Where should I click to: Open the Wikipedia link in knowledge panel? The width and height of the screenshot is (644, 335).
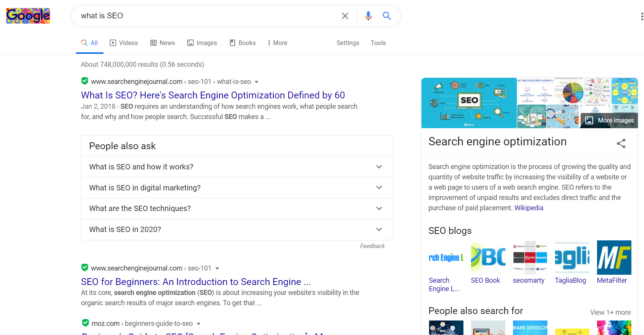pyautogui.click(x=528, y=208)
